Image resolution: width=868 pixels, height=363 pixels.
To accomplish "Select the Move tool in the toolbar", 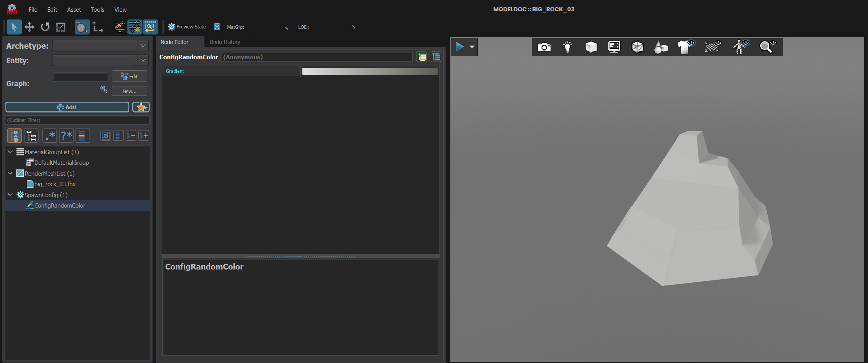I will click(x=29, y=27).
